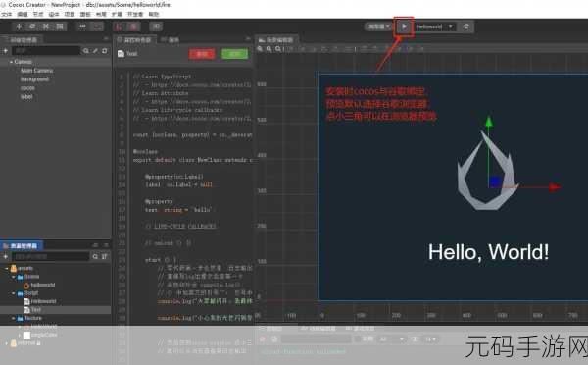This screenshot has width=588, height=365.
Task: Click the blue square gizmo handle
Action: click(x=495, y=182)
